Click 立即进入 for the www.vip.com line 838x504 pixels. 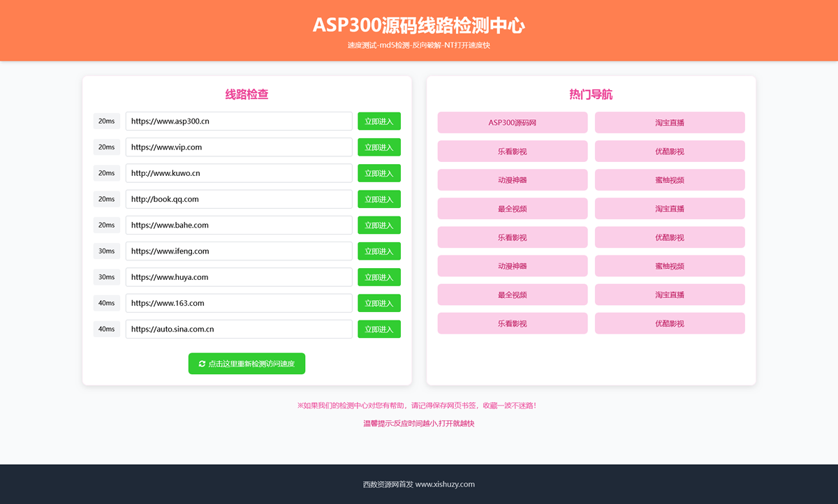(x=379, y=147)
